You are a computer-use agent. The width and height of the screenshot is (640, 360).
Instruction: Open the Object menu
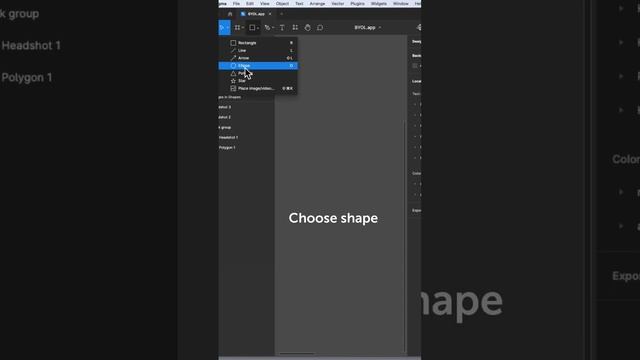(282, 4)
